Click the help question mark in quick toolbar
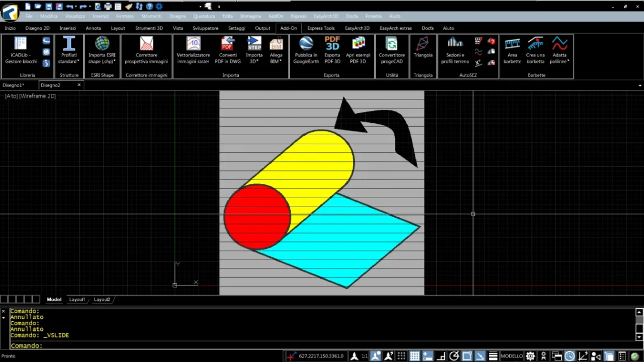The width and height of the screenshot is (644, 362). pyautogui.click(x=149, y=7)
